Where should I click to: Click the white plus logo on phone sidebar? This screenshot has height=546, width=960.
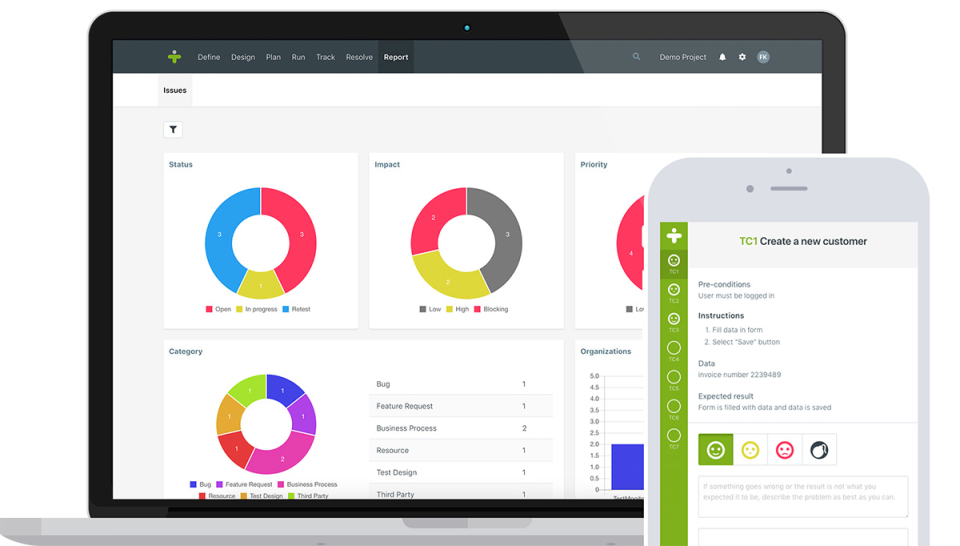click(x=674, y=235)
